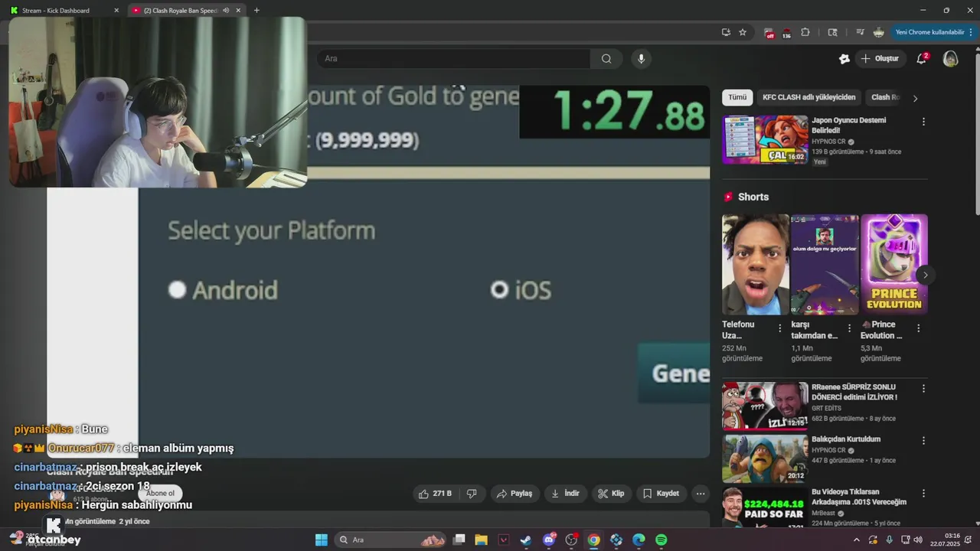Open File Explorer from the taskbar
Image resolution: width=980 pixels, height=551 pixels.
(481, 540)
